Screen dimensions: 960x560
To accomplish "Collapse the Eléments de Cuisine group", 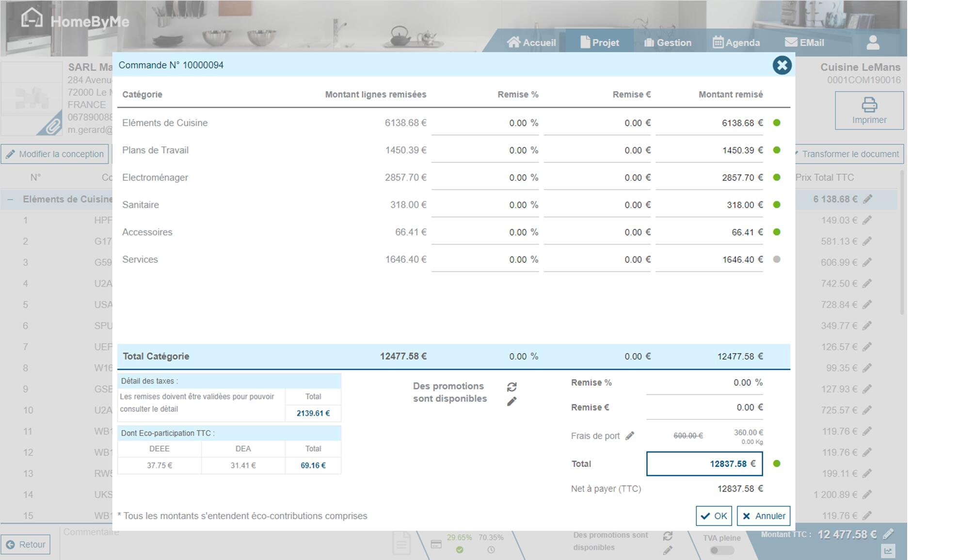I will (x=10, y=199).
